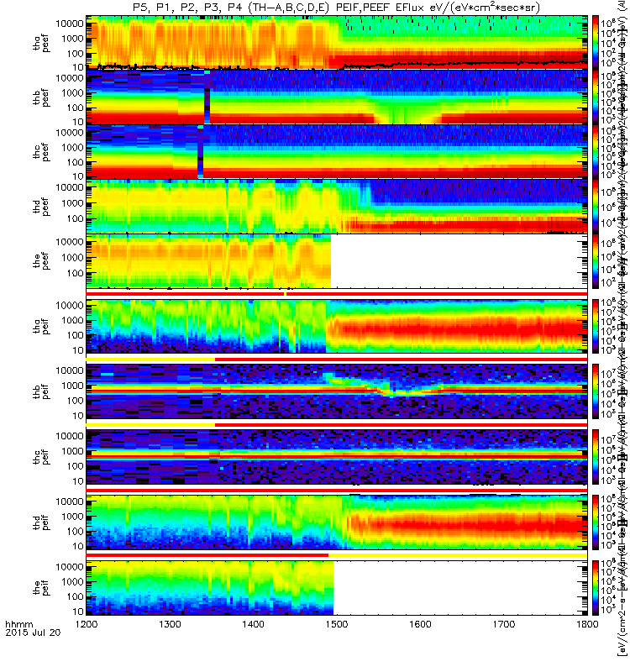Screen dimensions: 630x672
Task: Select the 'tha peef' panel label
Action: point(41,43)
